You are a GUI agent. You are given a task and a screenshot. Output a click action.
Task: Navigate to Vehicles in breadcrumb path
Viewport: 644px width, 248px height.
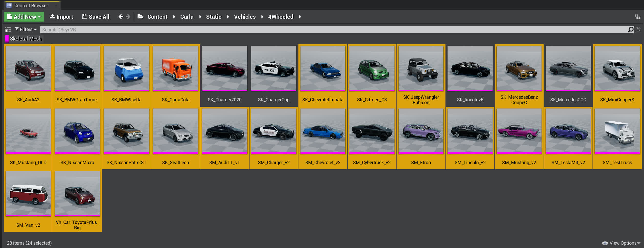[245, 17]
